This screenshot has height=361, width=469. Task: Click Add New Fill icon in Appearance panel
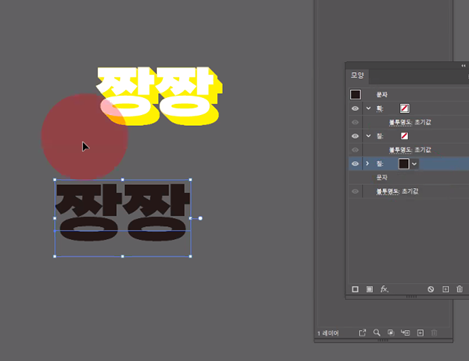pyautogui.click(x=370, y=289)
